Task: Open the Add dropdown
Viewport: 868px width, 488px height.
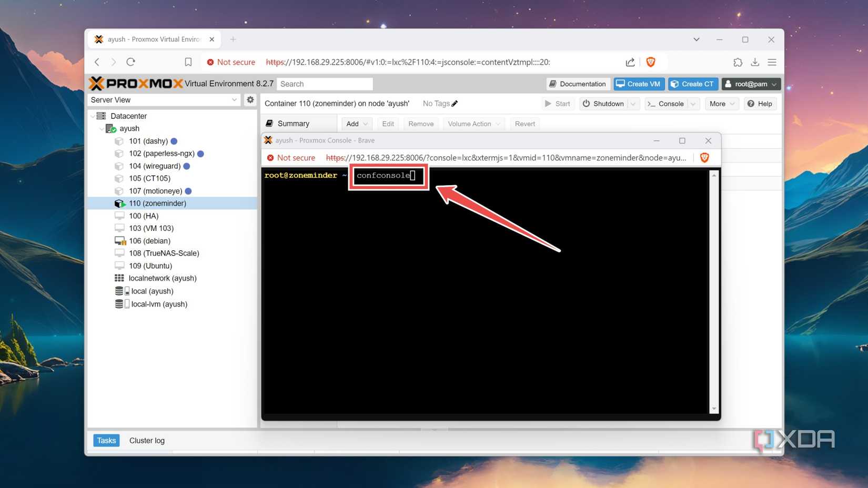Action: (357, 124)
